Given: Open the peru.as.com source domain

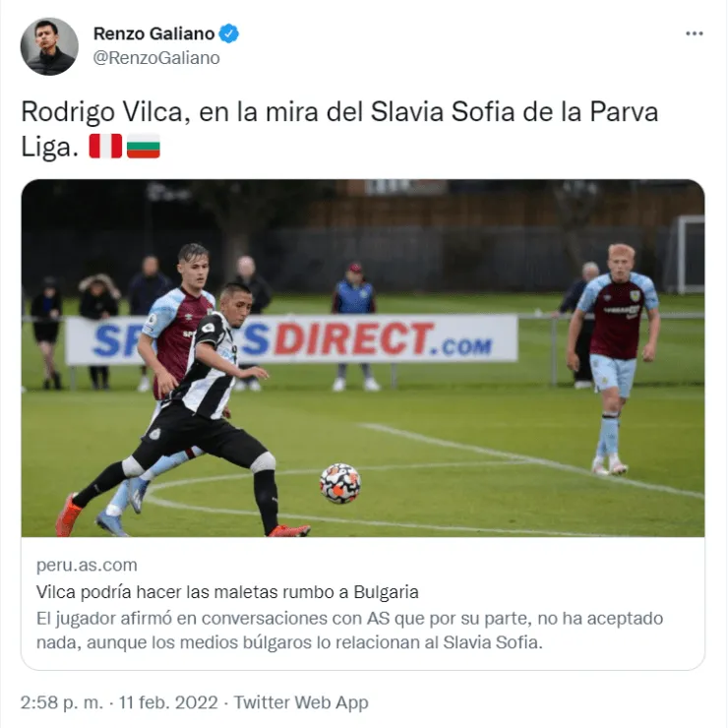Looking at the screenshot, I should tap(87, 565).
